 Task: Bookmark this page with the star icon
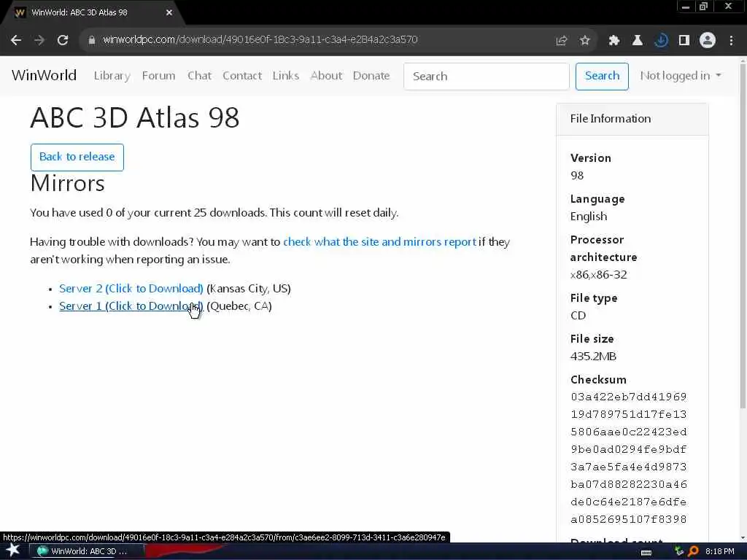click(585, 41)
